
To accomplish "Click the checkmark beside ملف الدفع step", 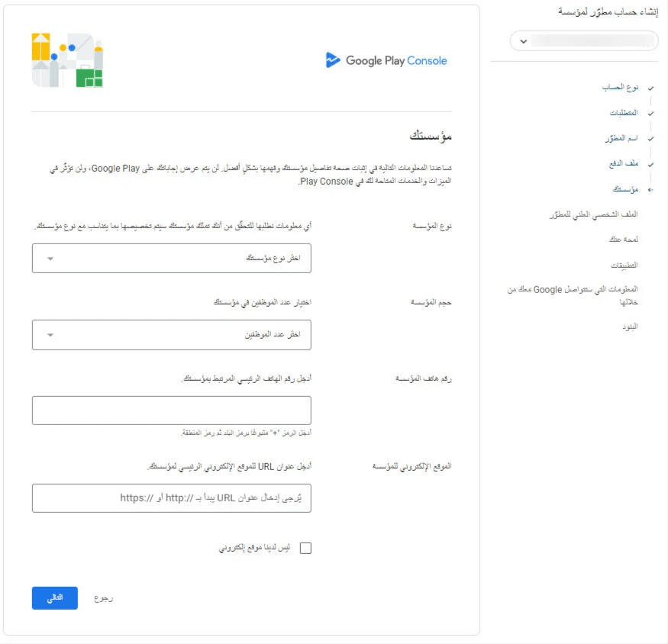I will pyautogui.click(x=650, y=164).
